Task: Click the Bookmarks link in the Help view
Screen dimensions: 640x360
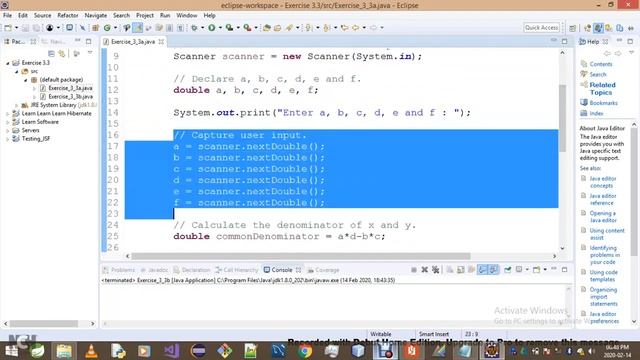Action: click(x=603, y=103)
